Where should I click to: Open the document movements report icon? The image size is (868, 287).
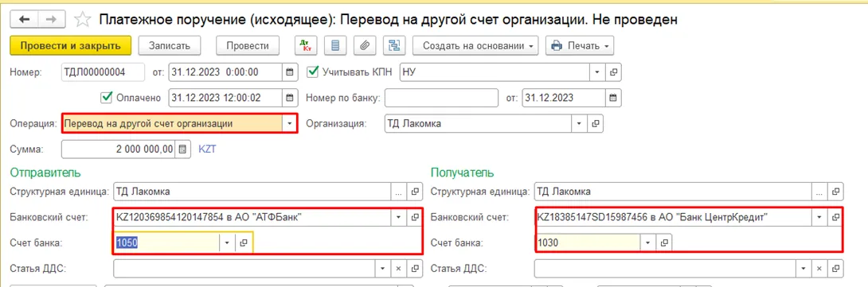(x=334, y=46)
